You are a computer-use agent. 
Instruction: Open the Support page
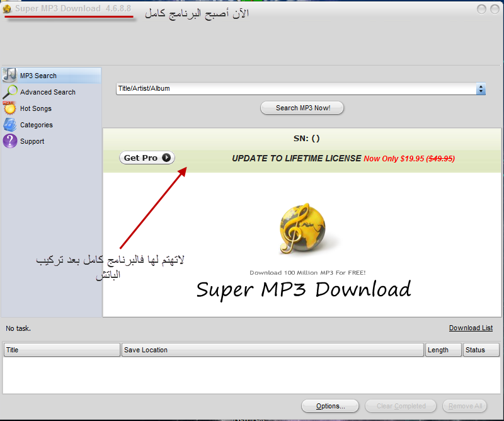click(x=52, y=141)
